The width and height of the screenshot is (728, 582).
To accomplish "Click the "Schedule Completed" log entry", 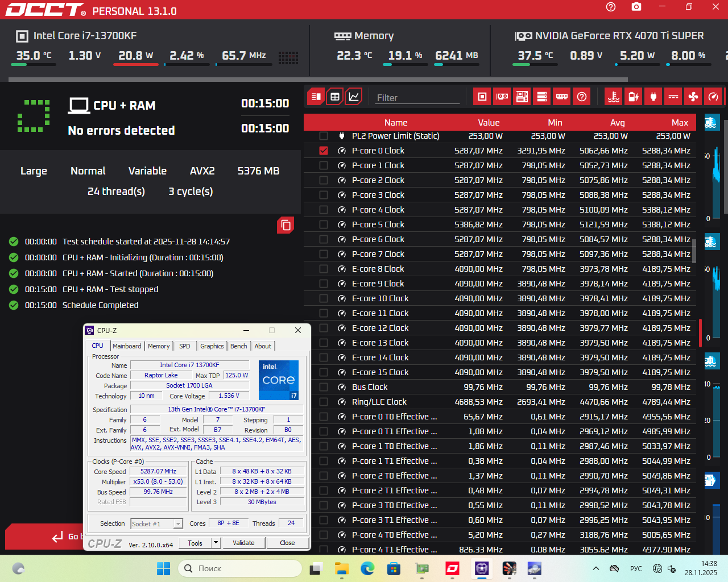I will (x=100, y=305).
